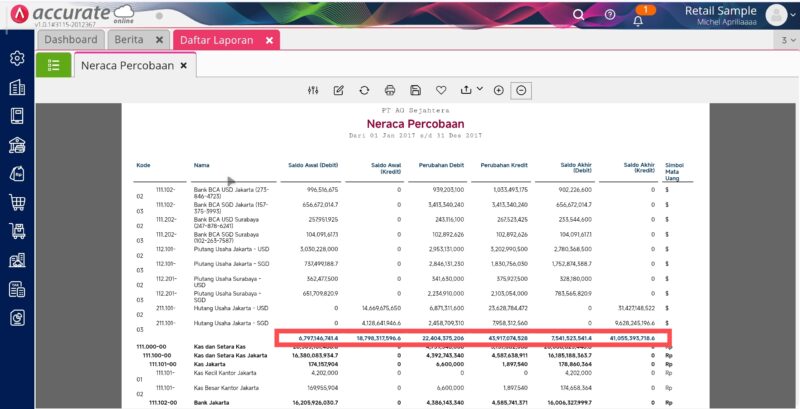Switch to the Berita tab
The width and height of the screenshot is (800, 409).
127,40
